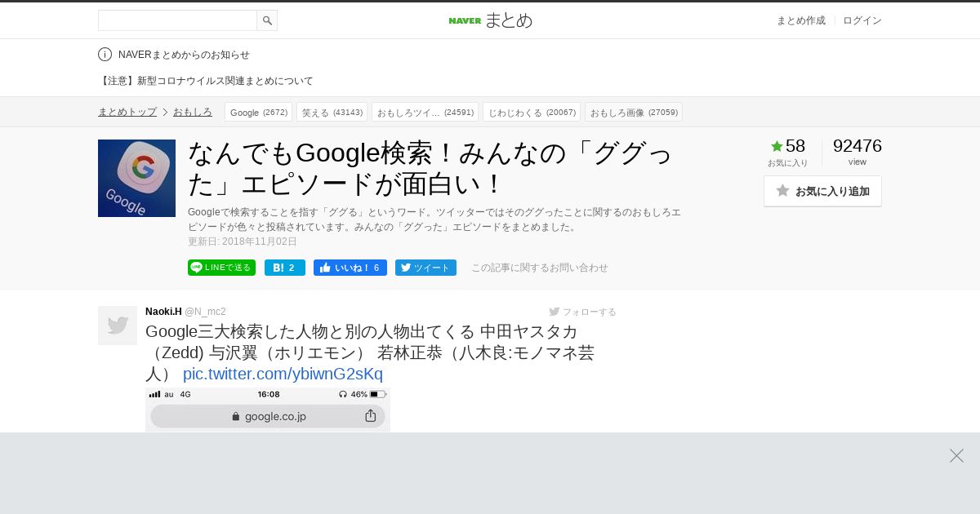The width and height of the screenshot is (980, 514).
Task: Share via LINEで送る button
Action: click(221, 268)
